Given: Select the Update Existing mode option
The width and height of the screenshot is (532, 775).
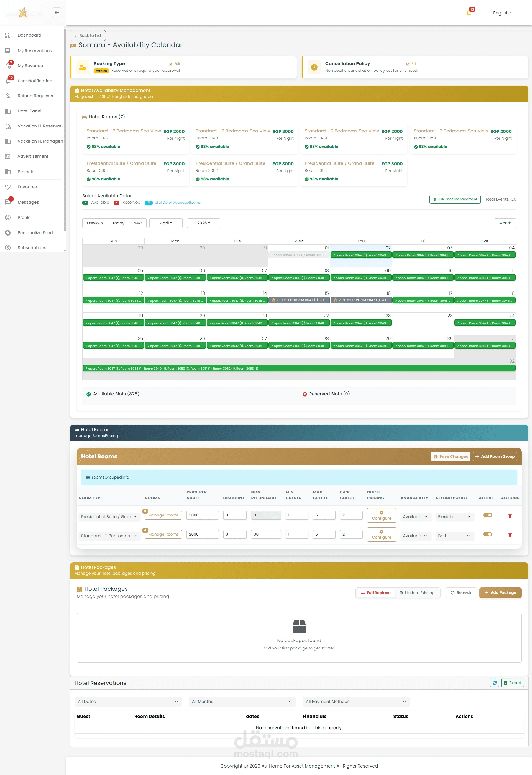Looking at the screenshot, I should (417, 593).
